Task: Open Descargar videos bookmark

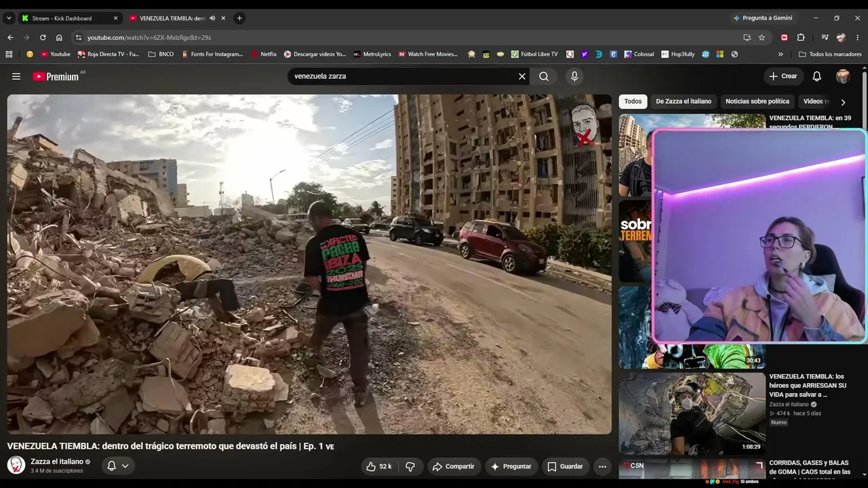Action: tap(315, 54)
